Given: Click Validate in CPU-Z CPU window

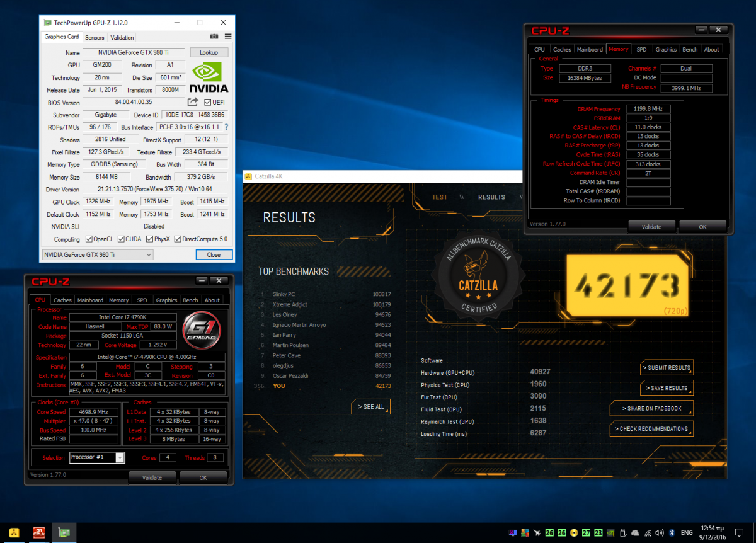Looking at the screenshot, I should [x=152, y=477].
